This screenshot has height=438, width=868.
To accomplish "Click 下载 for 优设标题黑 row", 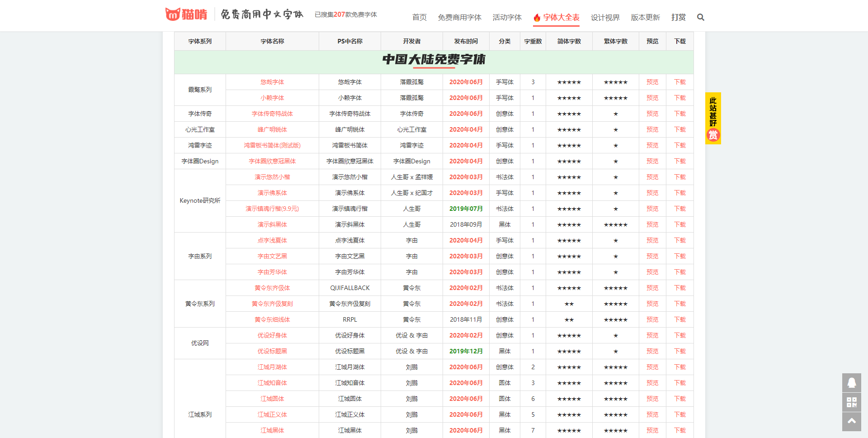I will click(680, 351).
